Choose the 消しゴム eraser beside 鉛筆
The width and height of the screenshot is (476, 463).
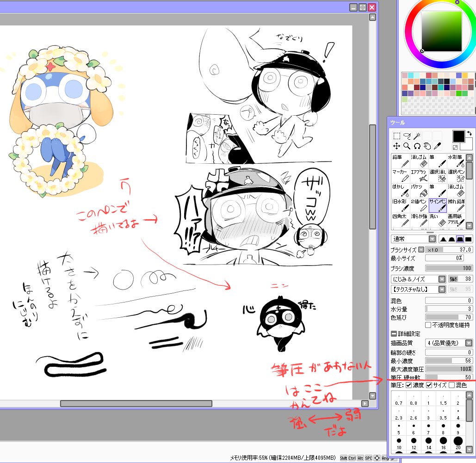click(x=419, y=161)
